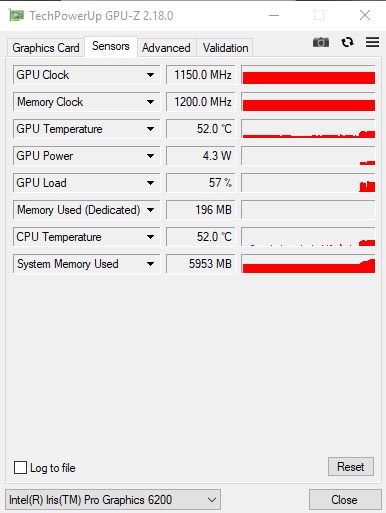Image resolution: width=386 pixels, height=513 pixels.
Task: Open the Validation tab
Action: 225,48
